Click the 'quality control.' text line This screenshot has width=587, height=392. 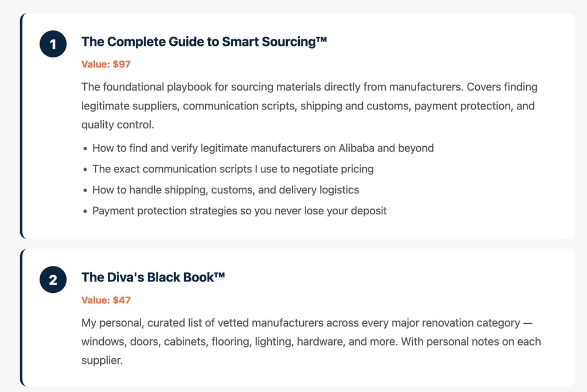pos(118,125)
